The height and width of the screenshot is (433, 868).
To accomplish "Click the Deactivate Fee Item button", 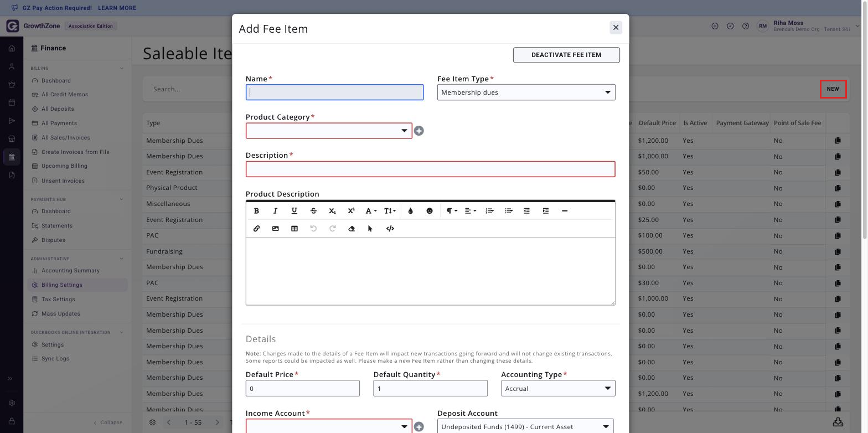I will (x=566, y=55).
